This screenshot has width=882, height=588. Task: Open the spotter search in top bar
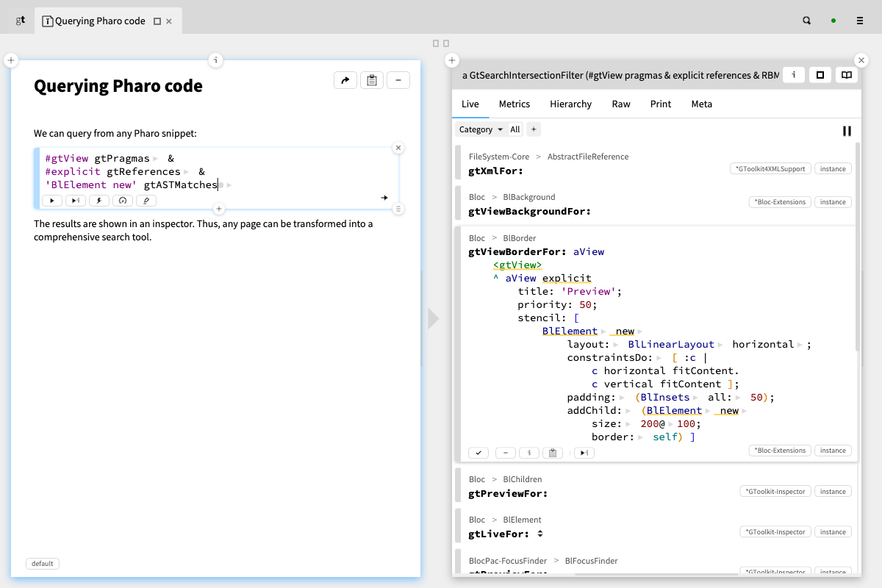click(x=806, y=21)
